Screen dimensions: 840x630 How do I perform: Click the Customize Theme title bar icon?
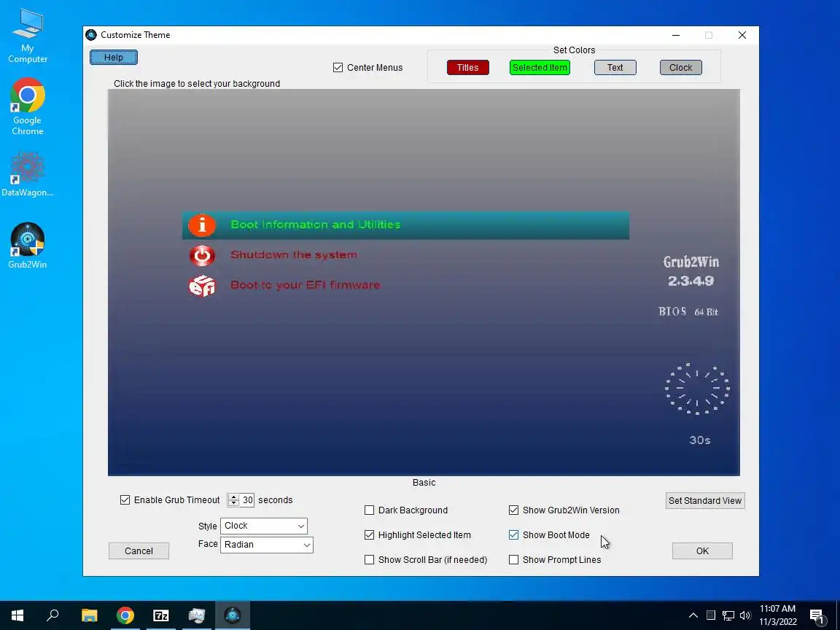(91, 35)
